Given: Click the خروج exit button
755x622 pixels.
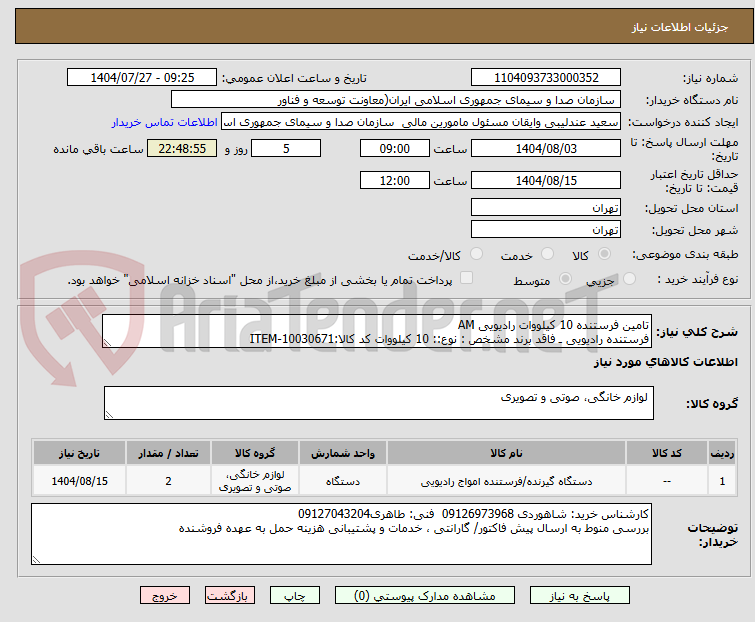Looking at the screenshot, I should tap(165, 596).
